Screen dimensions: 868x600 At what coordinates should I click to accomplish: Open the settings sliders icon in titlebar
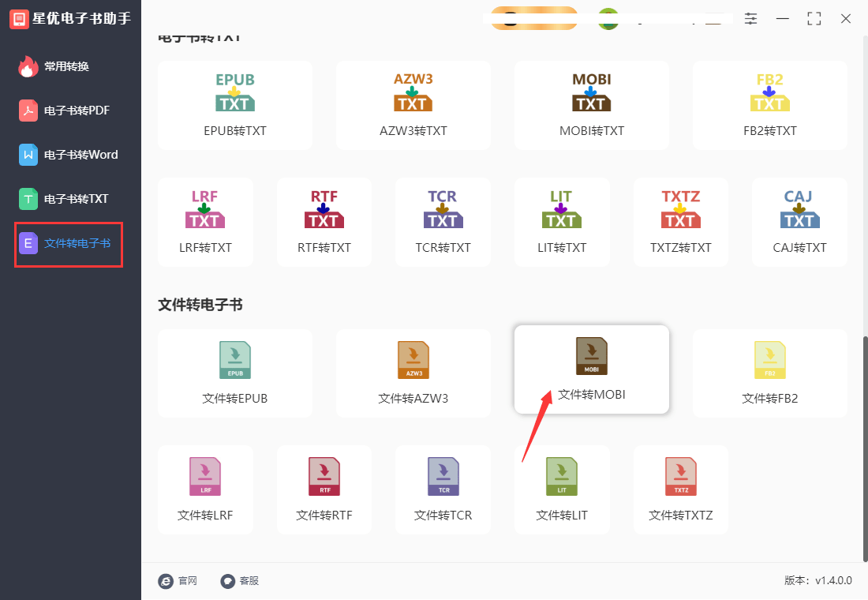click(x=750, y=18)
